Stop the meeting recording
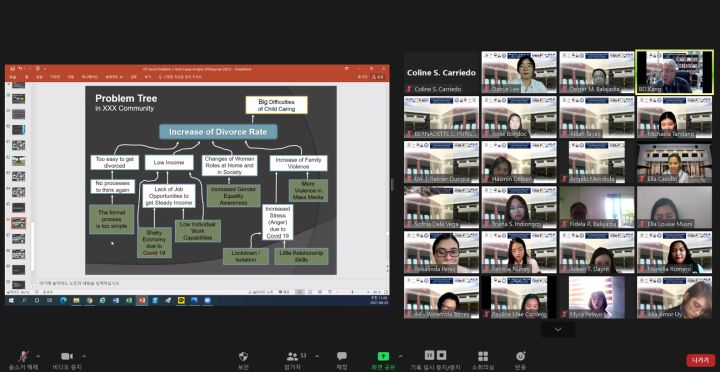This screenshot has width=720, height=372. tap(441, 355)
